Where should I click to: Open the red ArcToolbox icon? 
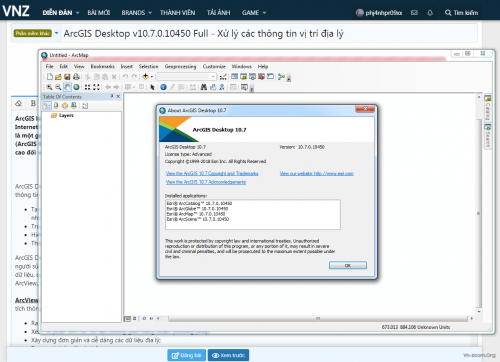(261, 77)
